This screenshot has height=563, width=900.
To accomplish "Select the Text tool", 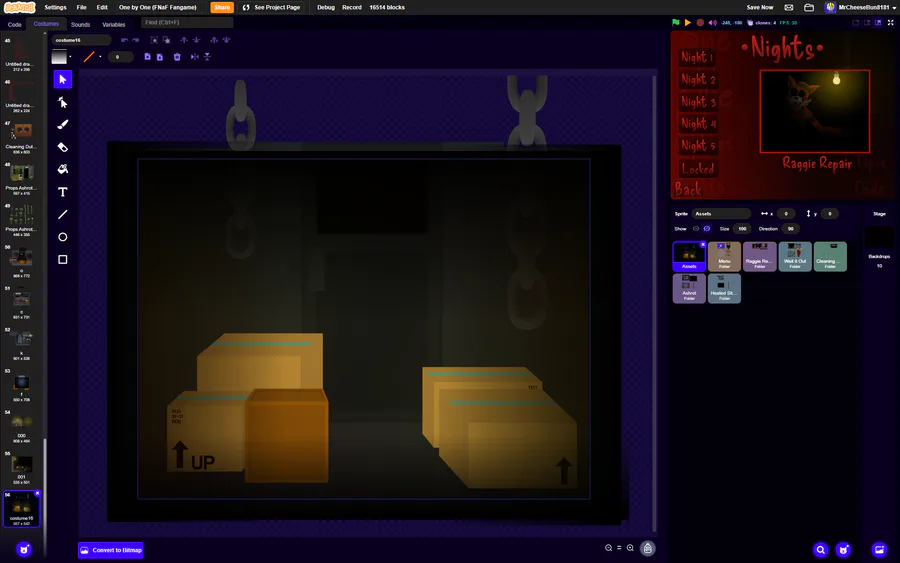I will click(x=63, y=192).
